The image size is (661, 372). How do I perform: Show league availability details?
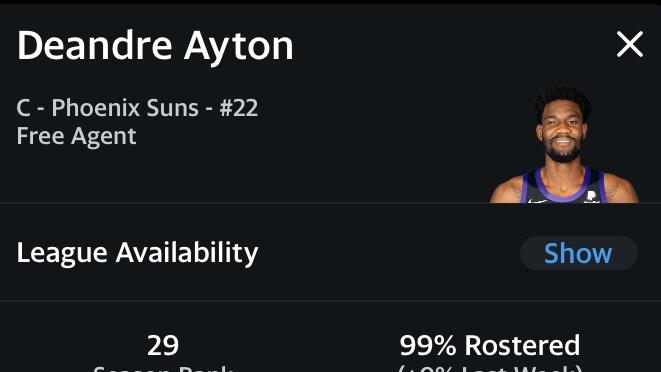[x=578, y=253]
